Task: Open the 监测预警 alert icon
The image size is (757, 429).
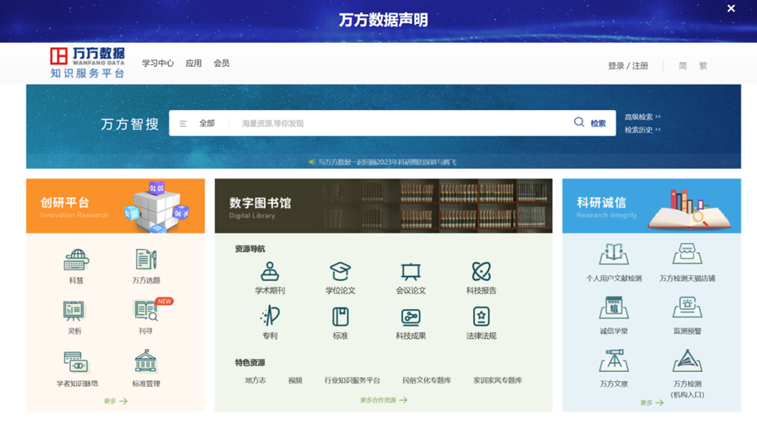Action: click(x=687, y=307)
